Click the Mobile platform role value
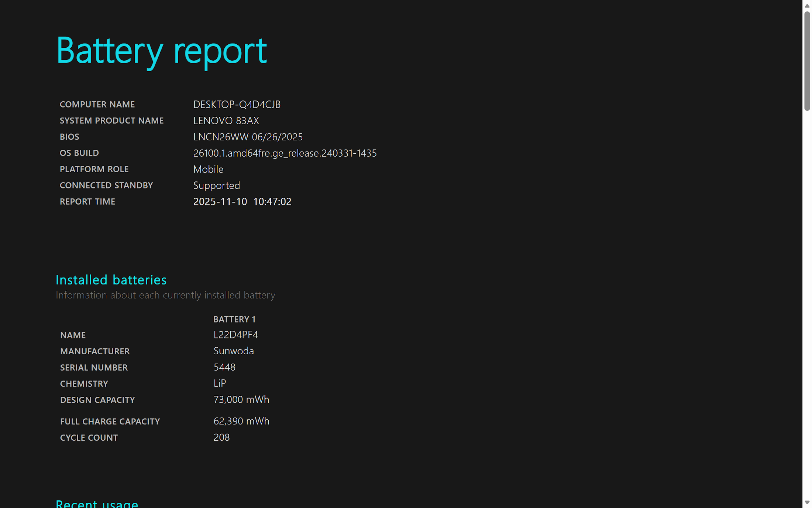This screenshot has height=508, width=812. click(x=208, y=170)
